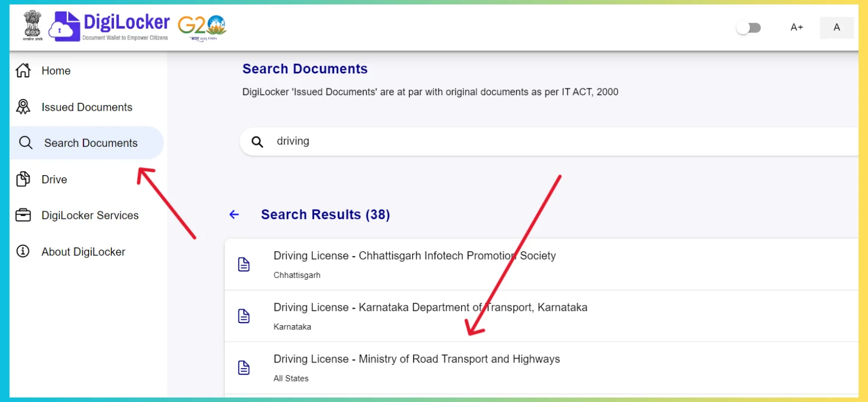The image size is (868, 402).
Task: Select Issued Documents from the sidebar menu
Action: coord(87,106)
